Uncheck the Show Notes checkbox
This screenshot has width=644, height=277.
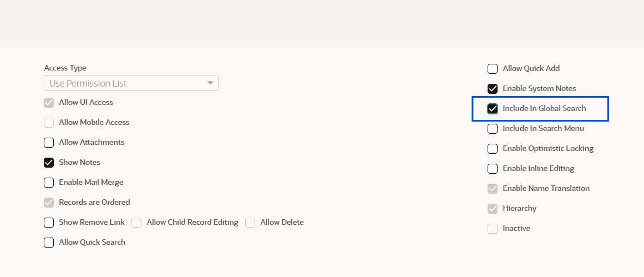tap(49, 163)
